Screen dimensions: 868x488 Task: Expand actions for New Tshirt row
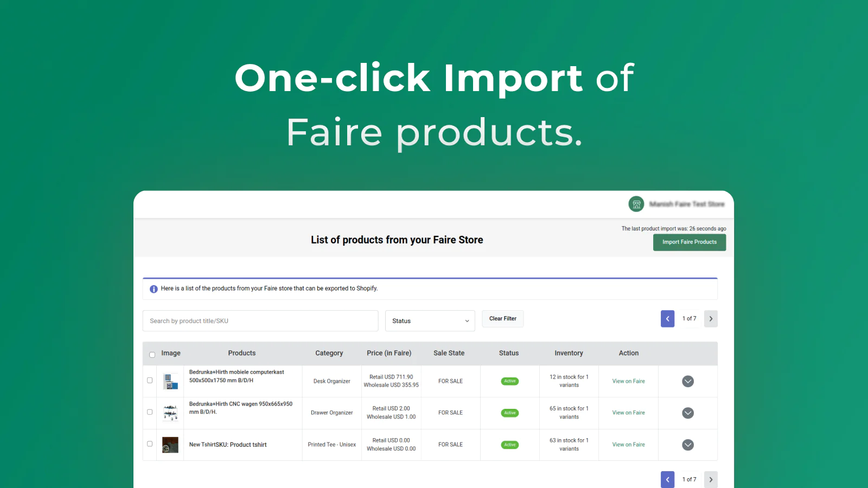tap(688, 445)
